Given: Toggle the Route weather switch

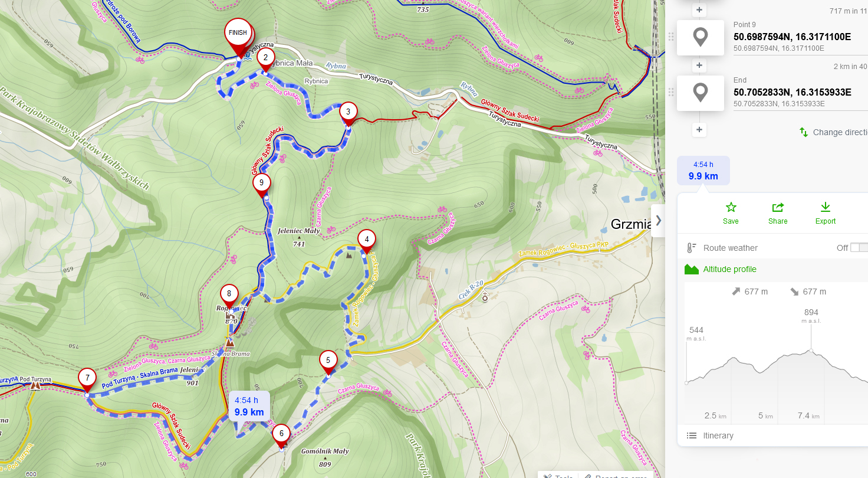Looking at the screenshot, I should [x=859, y=248].
